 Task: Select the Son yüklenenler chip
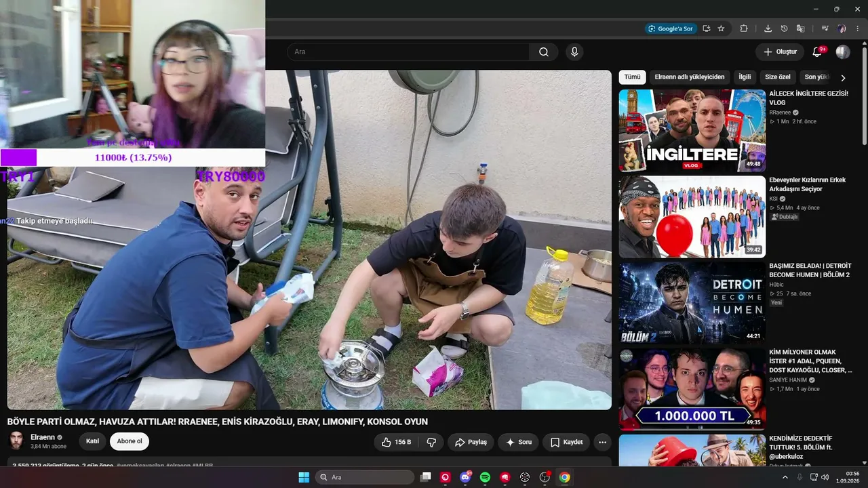816,77
